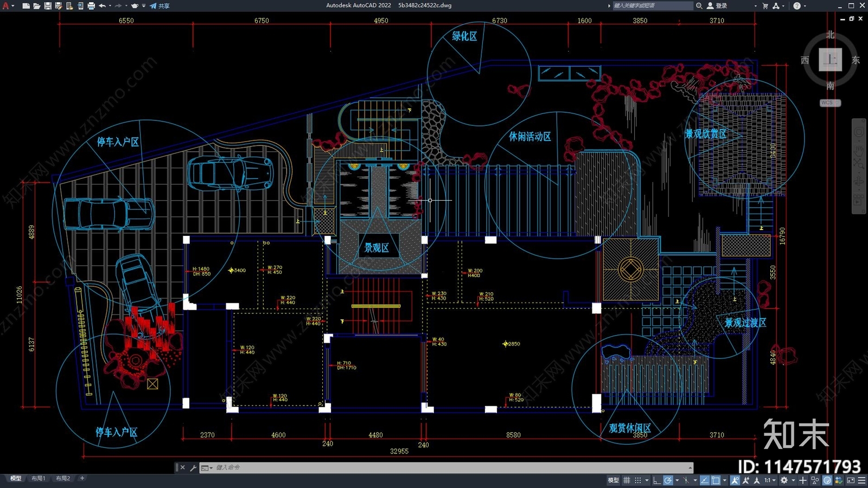This screenshot has height=488, width=868.
Task: Click the clean screen icon
Action: tap(851, 480)
